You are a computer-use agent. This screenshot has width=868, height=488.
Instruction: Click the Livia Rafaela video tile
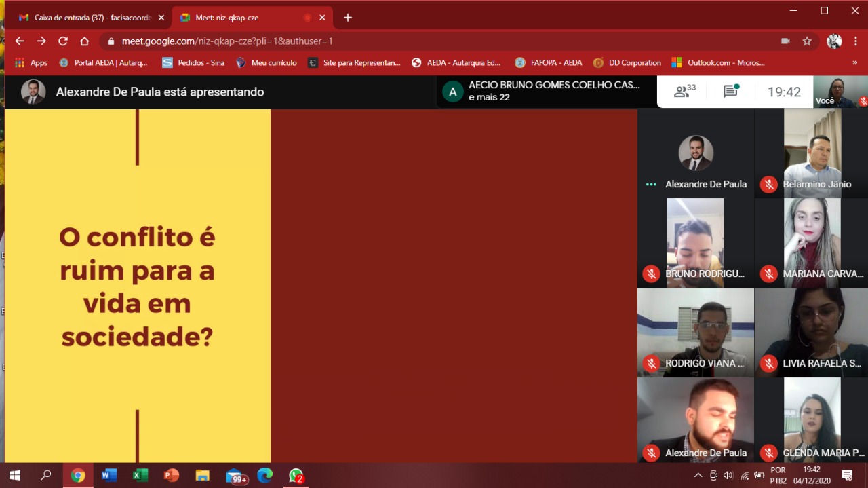tap(811, 326)
